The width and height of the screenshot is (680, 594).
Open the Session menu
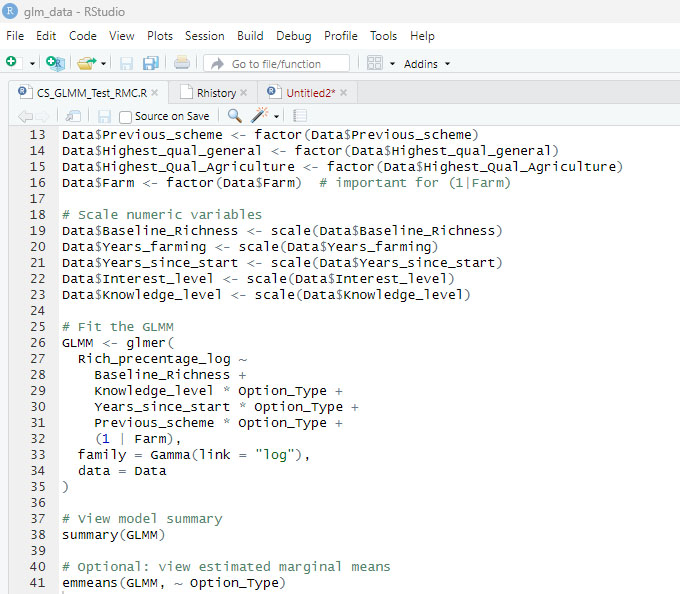(204, 35)
